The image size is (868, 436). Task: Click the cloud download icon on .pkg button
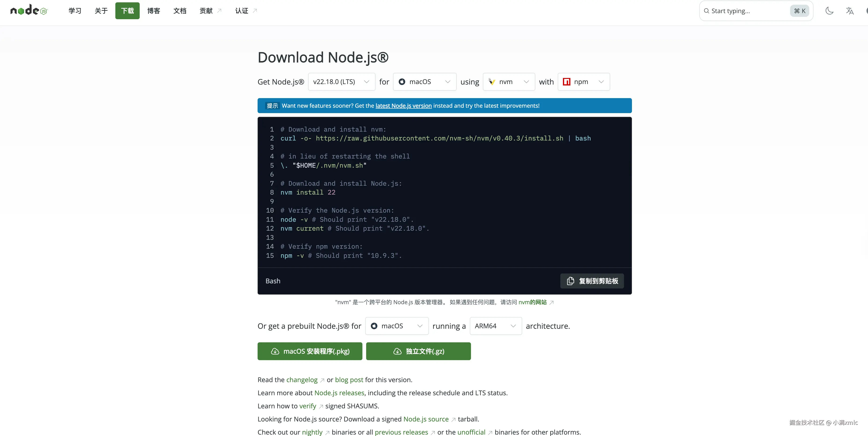point(275,351)
